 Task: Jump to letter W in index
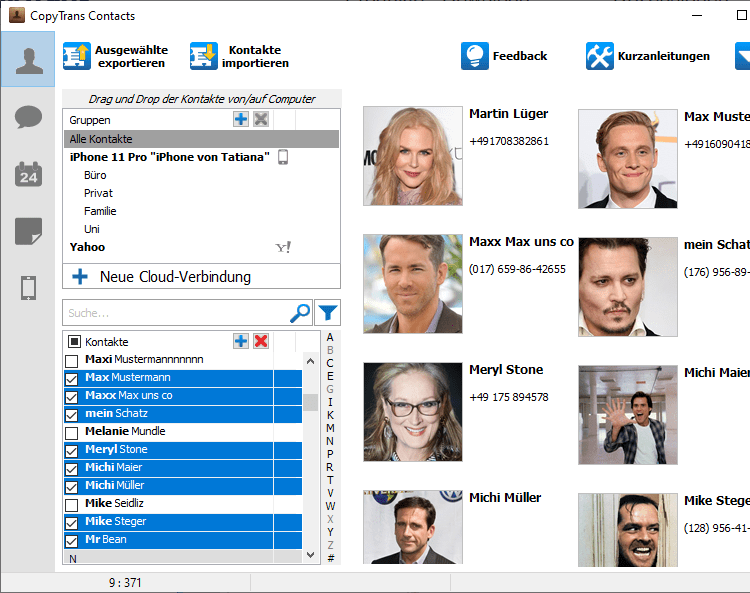330,506
